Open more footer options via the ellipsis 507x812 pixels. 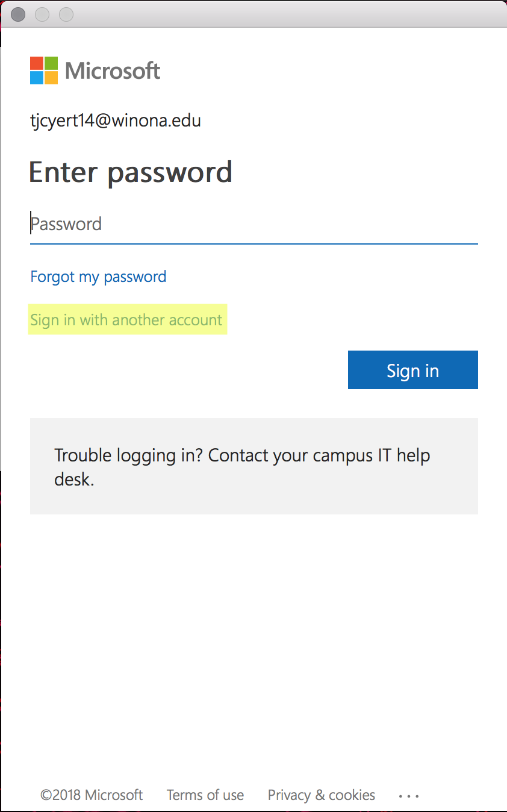coord(409,796)
